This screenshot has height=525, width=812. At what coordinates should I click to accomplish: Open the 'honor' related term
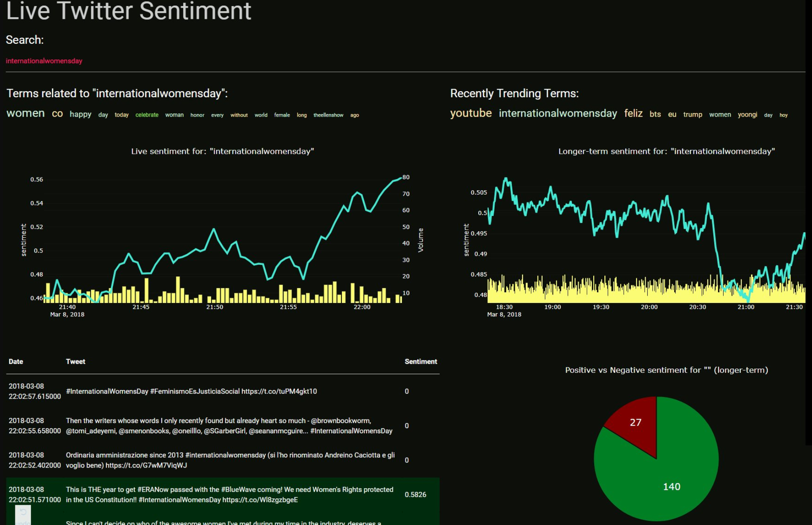[197, 115]
